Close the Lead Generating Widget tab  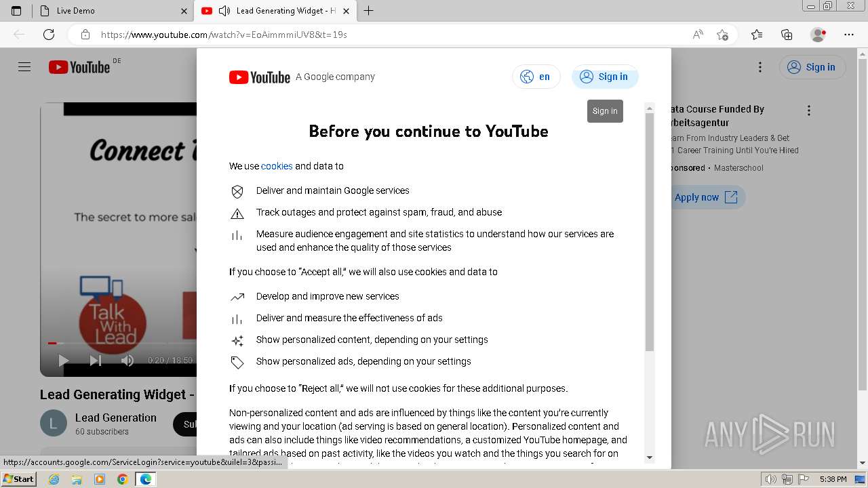pyautogui.click(x=346, y=11)
